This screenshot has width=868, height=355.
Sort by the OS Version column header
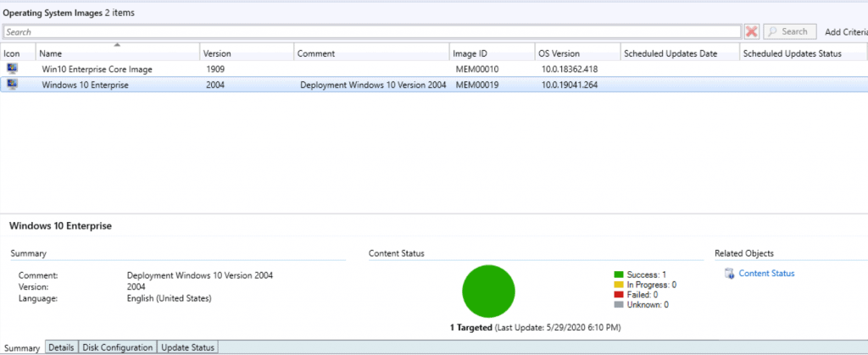pos(576,53)
